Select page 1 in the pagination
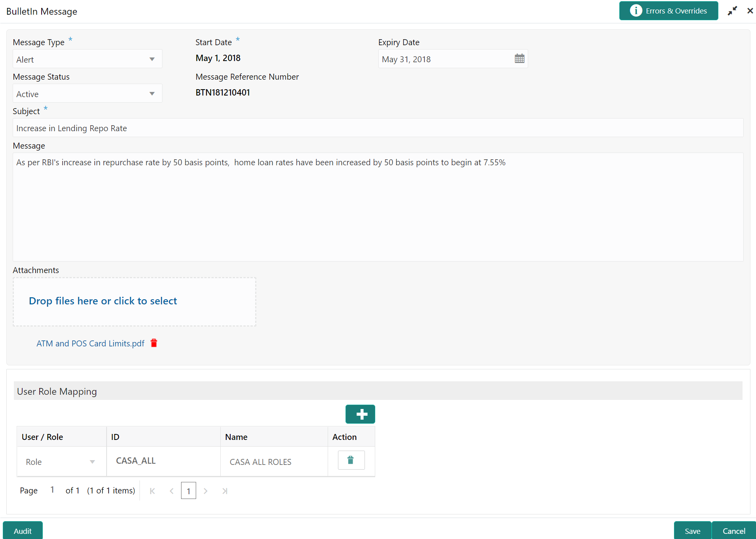This screenshot has width=756, height=539. (x=189, y=491)
